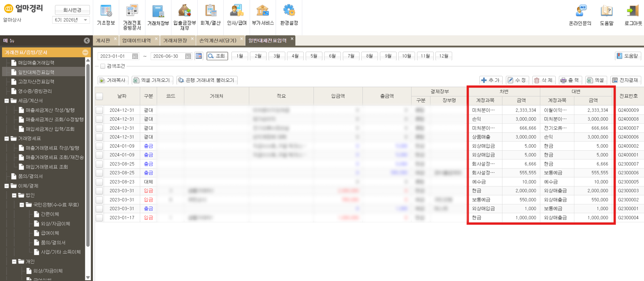
Task: Switch to the 손익계산서(당기) tab
Action: point(218,41)
